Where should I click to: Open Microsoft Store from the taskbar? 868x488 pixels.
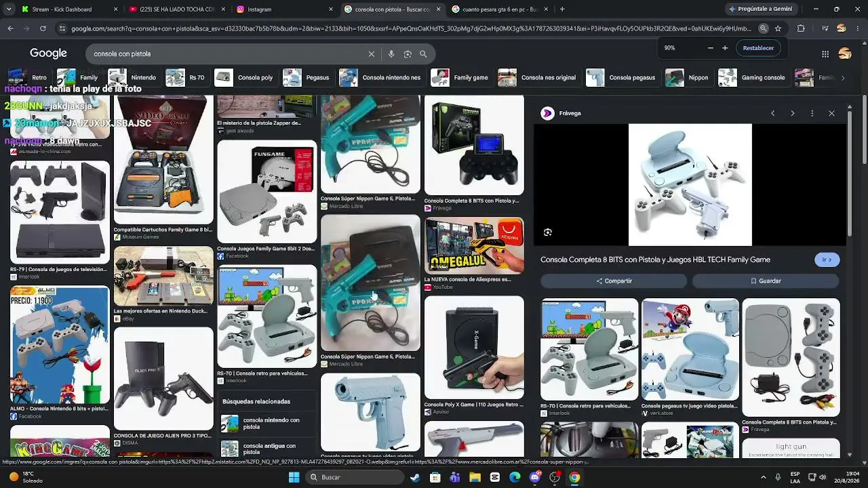click(435, 477)
